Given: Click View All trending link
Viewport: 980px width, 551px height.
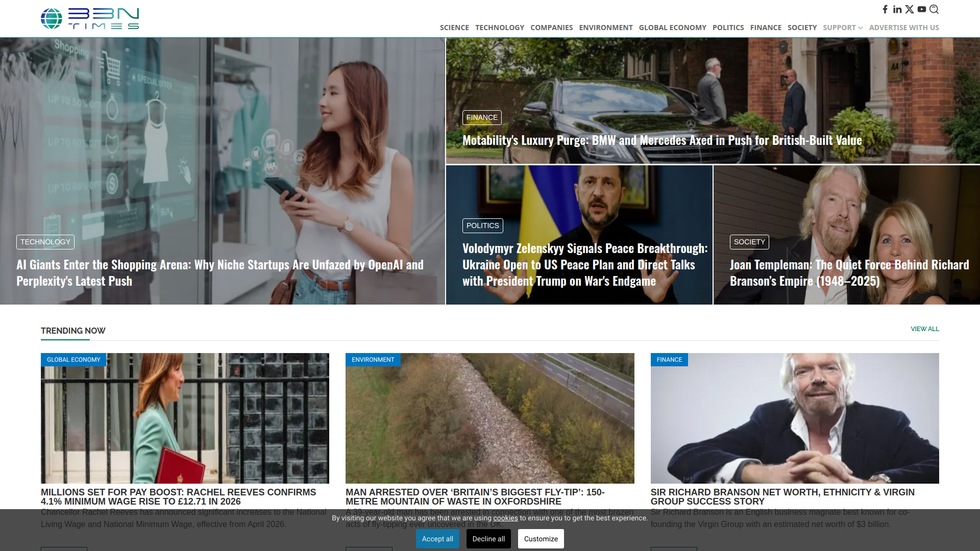Looking at the screenshot, I should (x=924, y=329).
